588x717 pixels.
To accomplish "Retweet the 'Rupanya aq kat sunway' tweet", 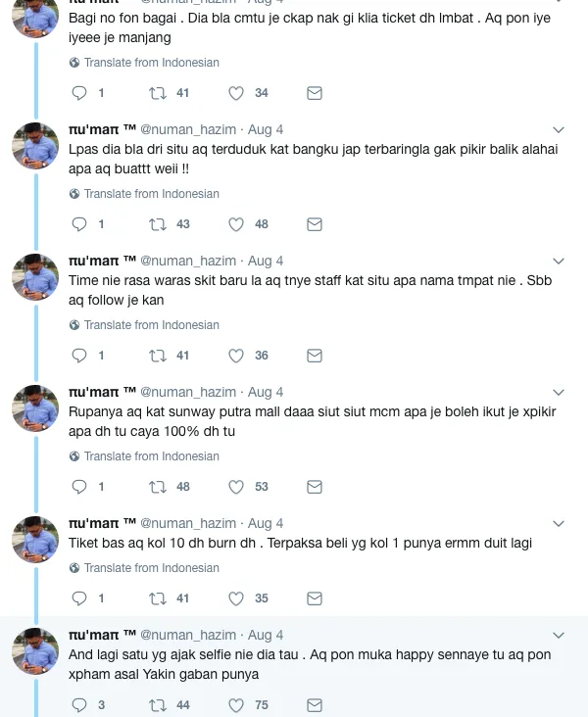I will coord(156,487).
